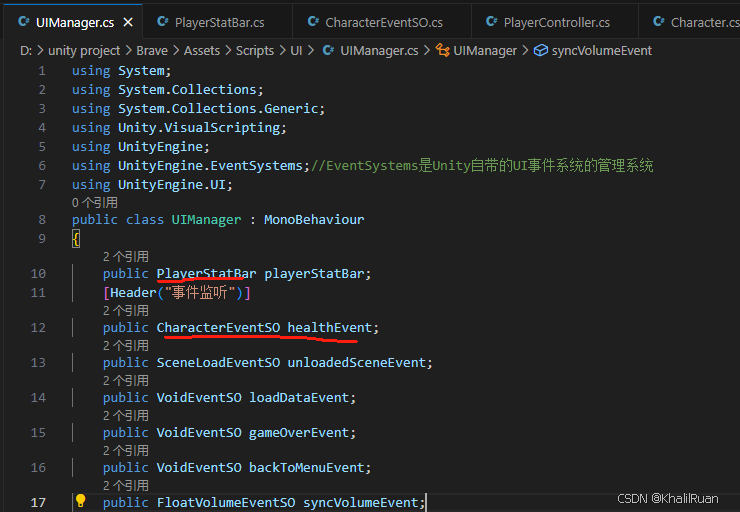Click the opening brace on line 9
Screen dimensions: 740x512
[x=76, y=239]
